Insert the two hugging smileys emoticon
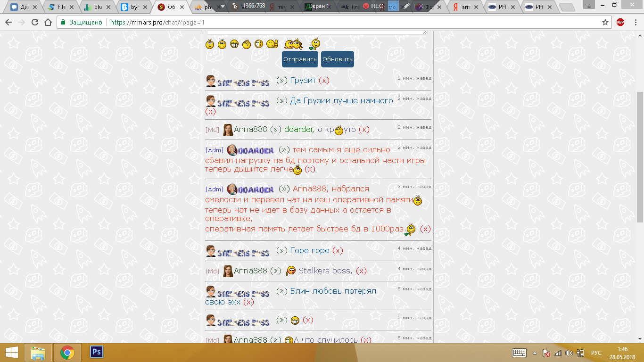The width and height of the screenshot is (644, 362). 293,44
